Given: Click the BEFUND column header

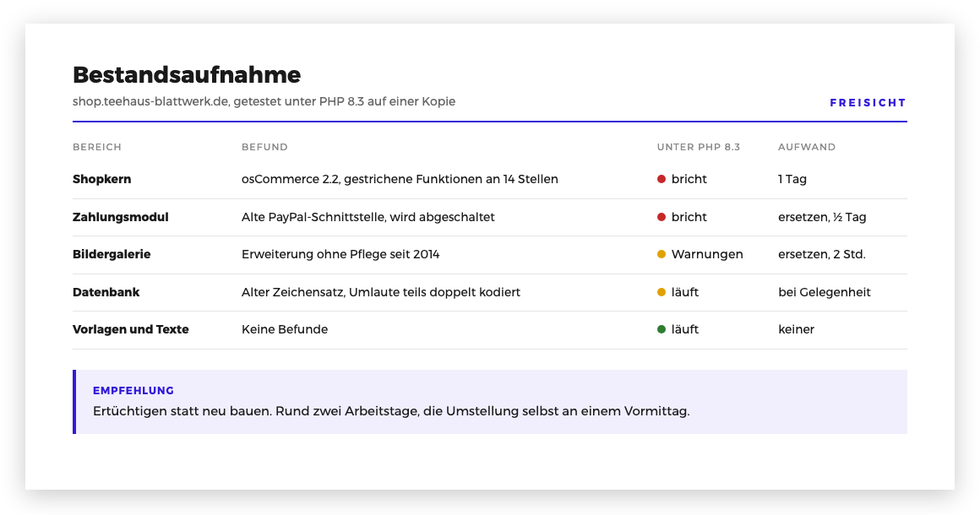Looking at the screenshot, I should click(x=264, y=147).
